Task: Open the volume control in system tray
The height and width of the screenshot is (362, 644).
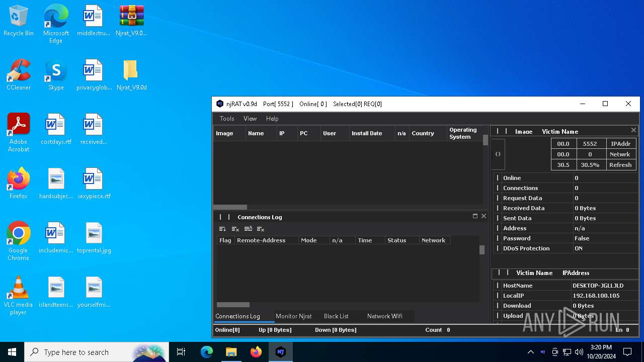Action: click(579, 352)
